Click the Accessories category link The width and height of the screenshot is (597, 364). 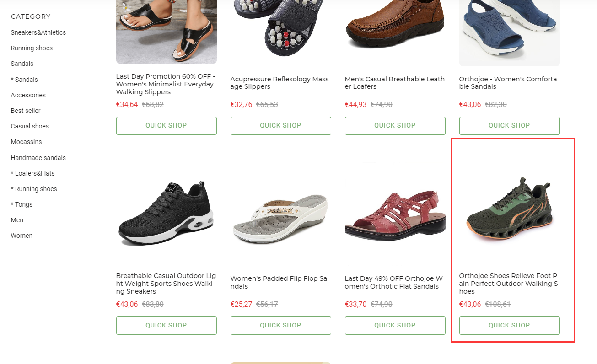coord(28,95)
